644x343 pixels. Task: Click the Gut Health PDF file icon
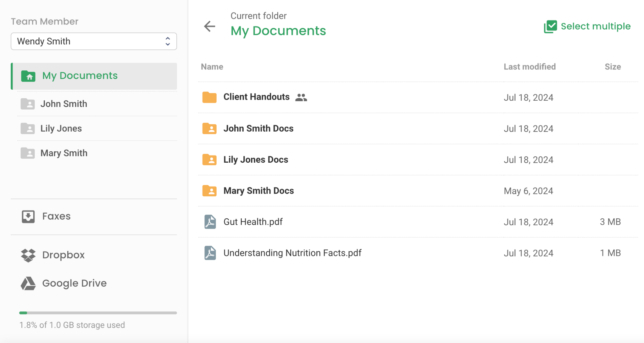[x=210, y=222]
